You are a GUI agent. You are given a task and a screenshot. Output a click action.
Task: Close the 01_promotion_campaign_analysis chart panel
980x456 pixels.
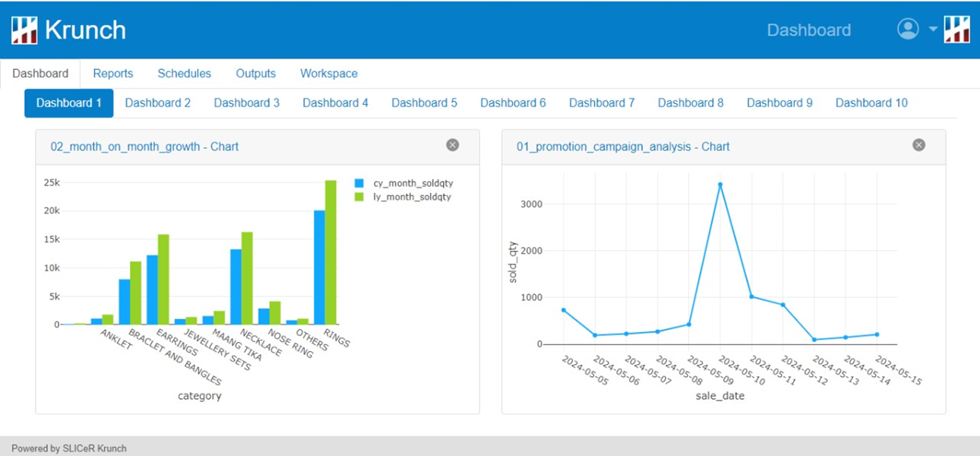[x=919, y=145]
